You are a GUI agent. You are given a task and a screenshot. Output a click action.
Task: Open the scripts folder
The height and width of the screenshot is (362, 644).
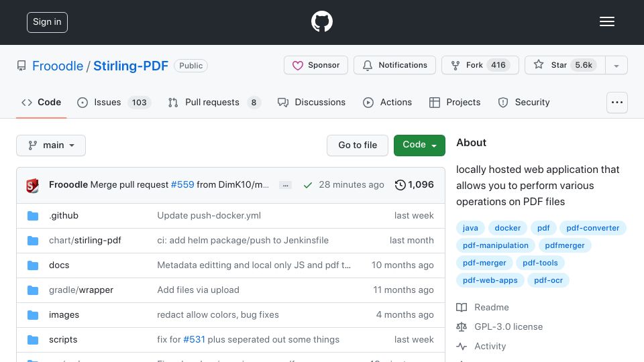(x=63, y=339)
